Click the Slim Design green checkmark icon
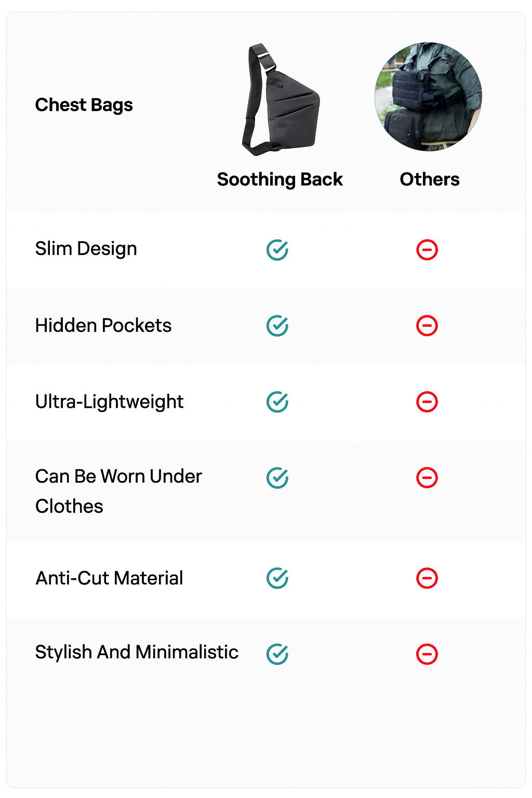 click(277, 250)
